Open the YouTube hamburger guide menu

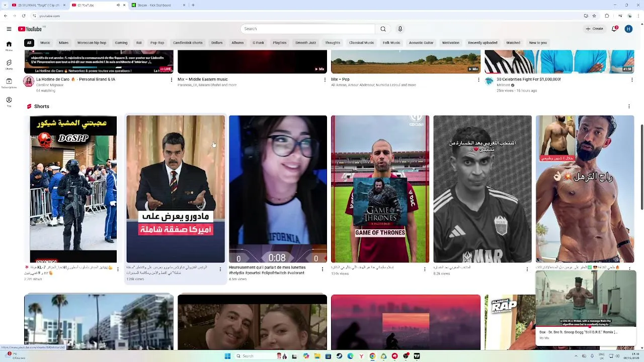click(x=9, y=29)
